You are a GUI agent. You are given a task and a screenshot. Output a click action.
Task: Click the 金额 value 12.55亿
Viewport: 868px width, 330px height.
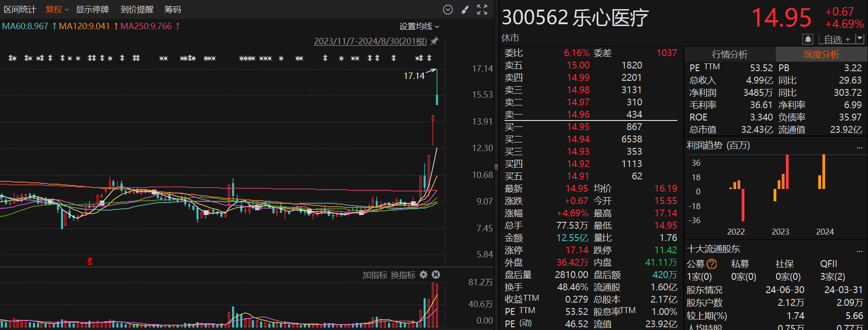coord(572,238)
